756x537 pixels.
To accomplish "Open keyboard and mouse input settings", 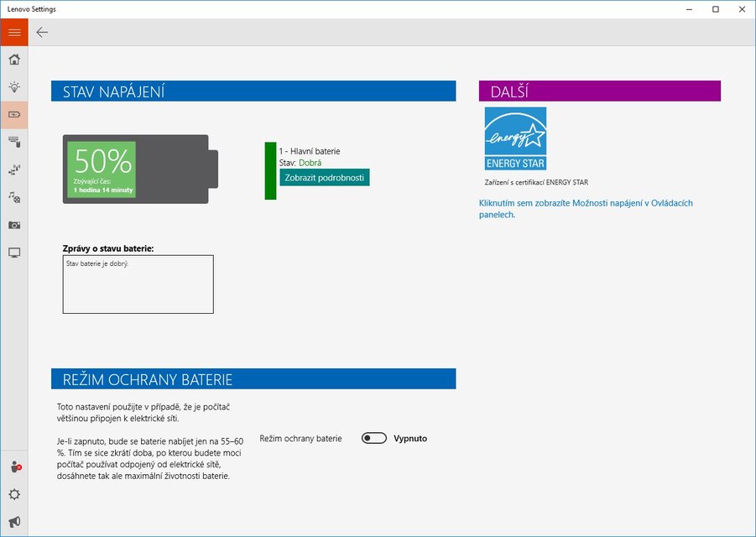I will point(14,142).
